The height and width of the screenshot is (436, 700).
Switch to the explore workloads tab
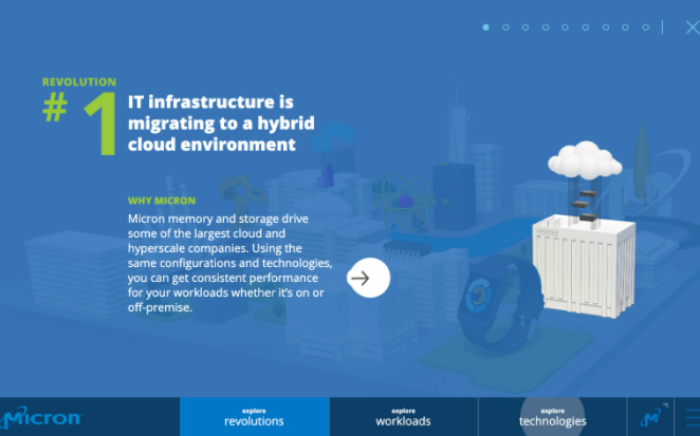tap(404, 417)
